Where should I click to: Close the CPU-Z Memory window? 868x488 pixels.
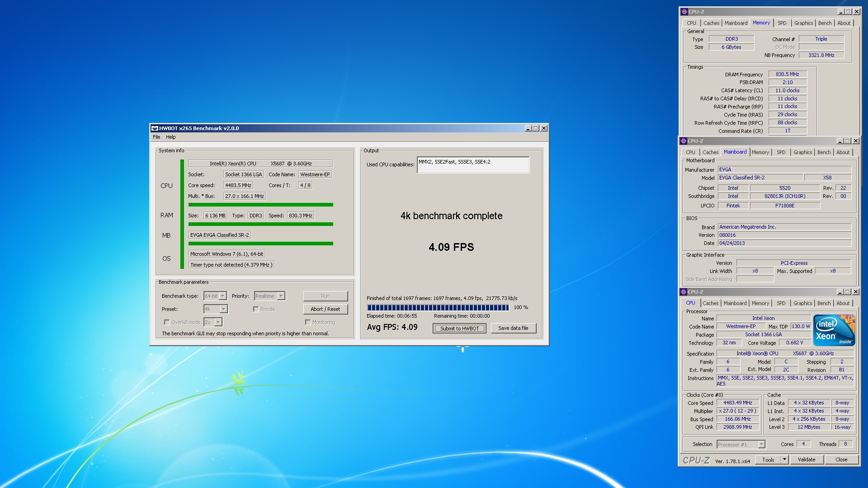click(856, 12)
